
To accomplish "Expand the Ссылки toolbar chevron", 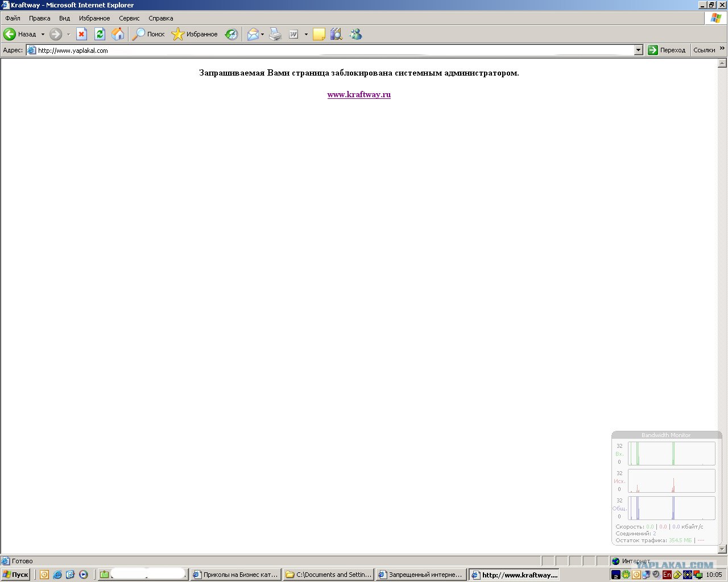I will [x=722, y=48].
